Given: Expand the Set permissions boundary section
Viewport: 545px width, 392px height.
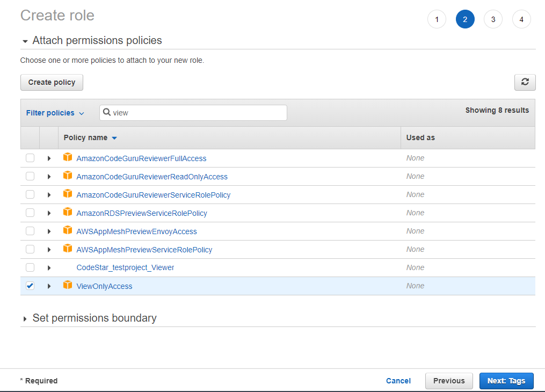Looking at the screenshot, I should coord(25,318).
